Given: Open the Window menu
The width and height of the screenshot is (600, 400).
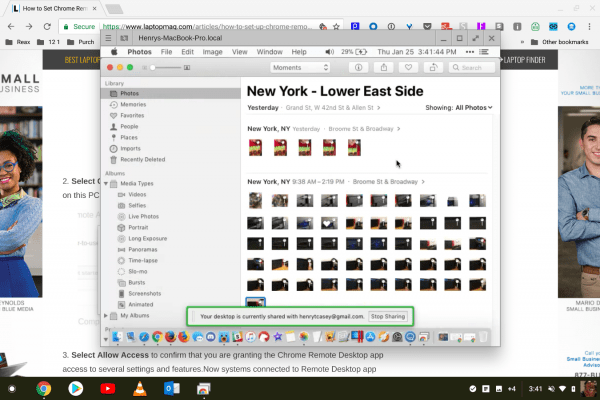Looking at the screenshot, I should [269, 52].
